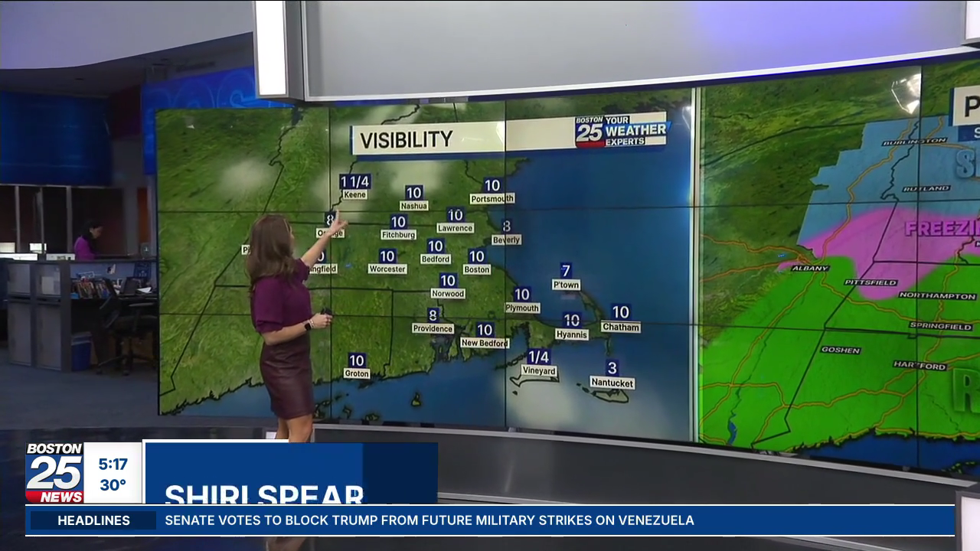Click the 30° temperature reading
The image size is (980, 551).
click(x=113, y=485)
